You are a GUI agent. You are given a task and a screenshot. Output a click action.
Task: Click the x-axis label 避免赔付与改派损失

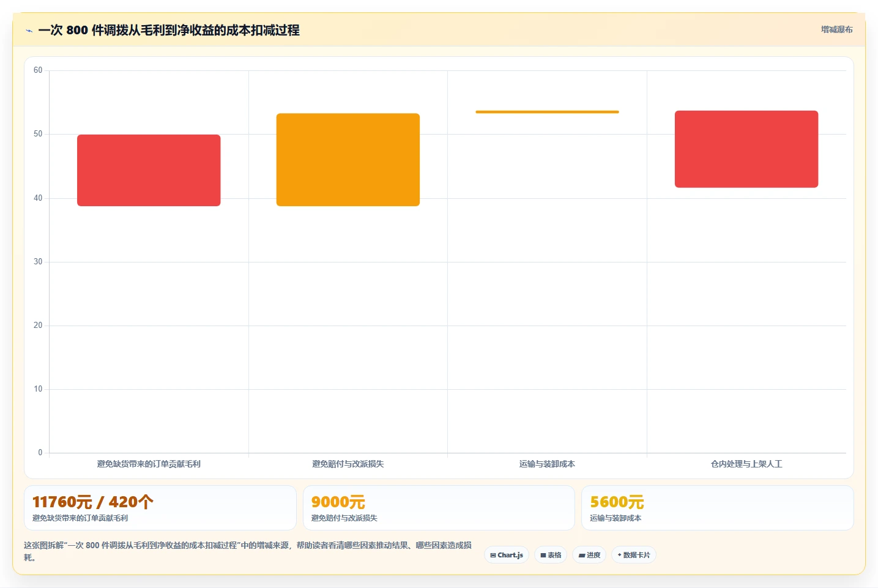348,464
